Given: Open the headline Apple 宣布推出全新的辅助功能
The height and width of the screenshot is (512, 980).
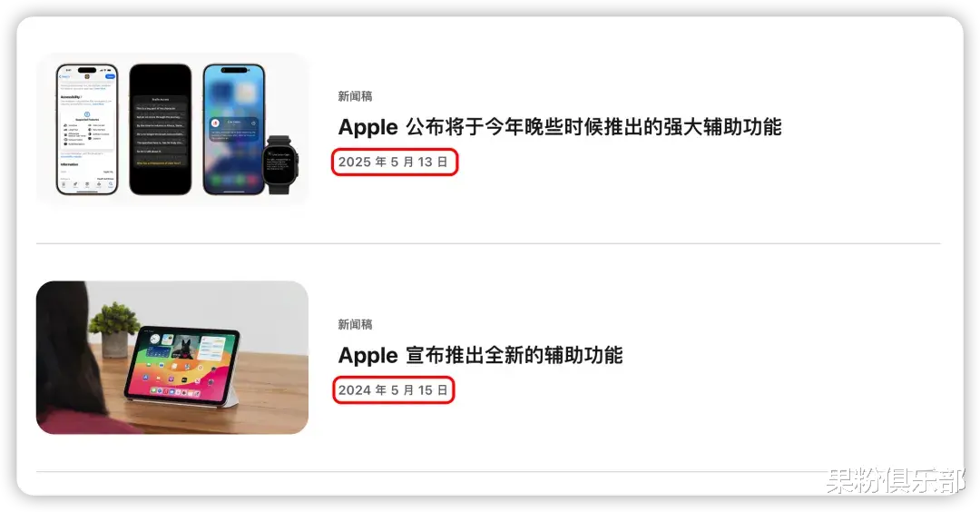Looking at the screenshot, I should click(x=480, y=355).
